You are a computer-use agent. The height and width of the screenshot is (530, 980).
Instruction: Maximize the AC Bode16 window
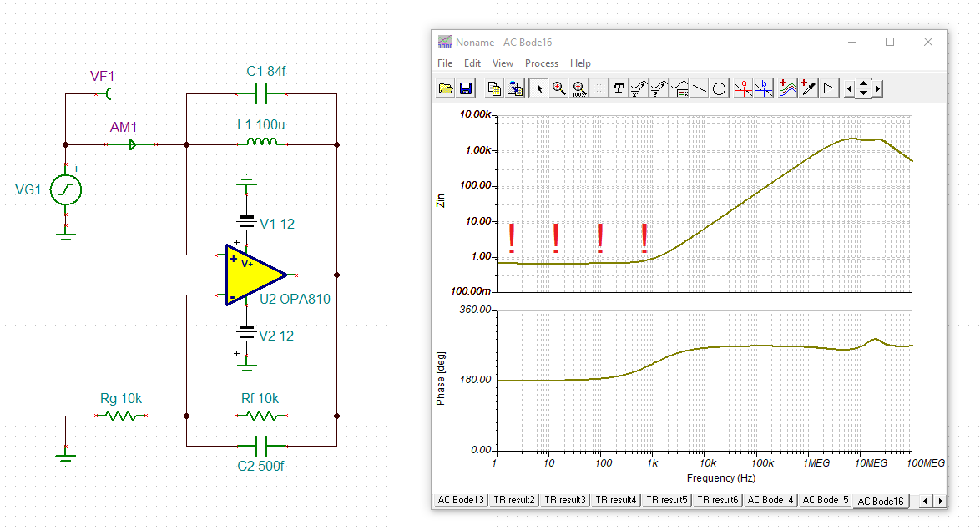point(889,42)
